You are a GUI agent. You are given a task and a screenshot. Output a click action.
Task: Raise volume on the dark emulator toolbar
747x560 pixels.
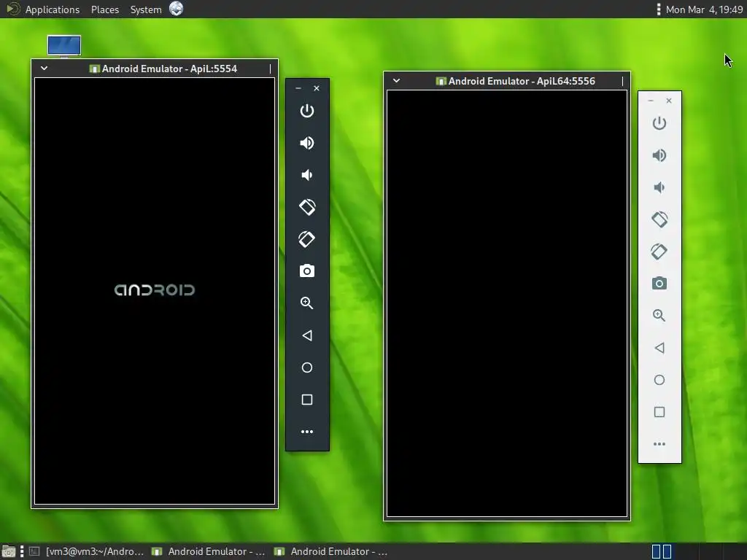pyautogui.click(x=307, y=143)
